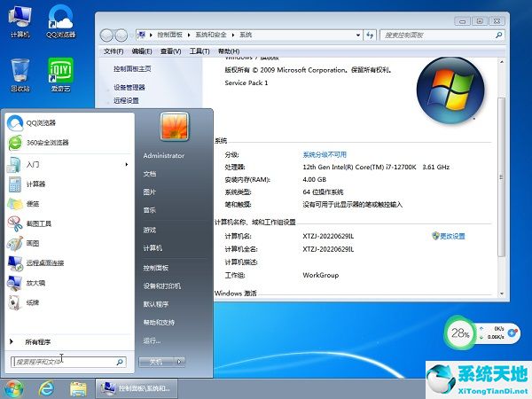This screenshot has height=399, width=532.
Task: Expand 所有程序 all programs list
Action: [x=37, y=341]
